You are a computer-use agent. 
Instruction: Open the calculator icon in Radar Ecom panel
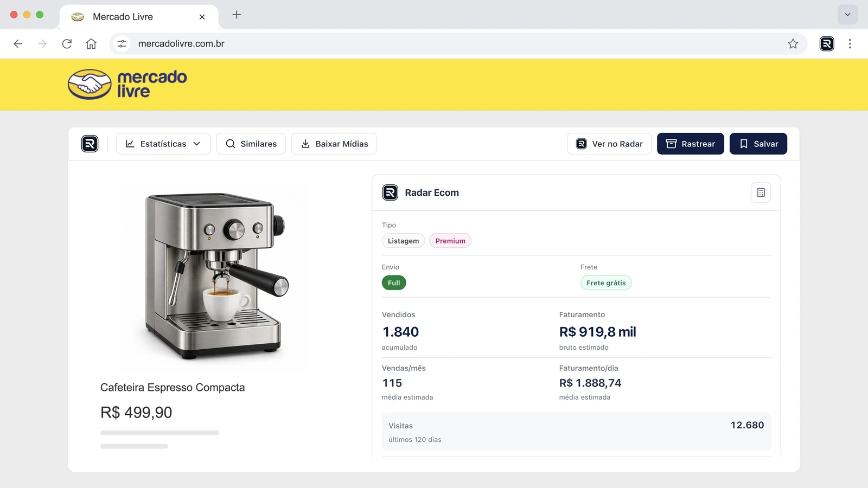[x=761, y=192]
